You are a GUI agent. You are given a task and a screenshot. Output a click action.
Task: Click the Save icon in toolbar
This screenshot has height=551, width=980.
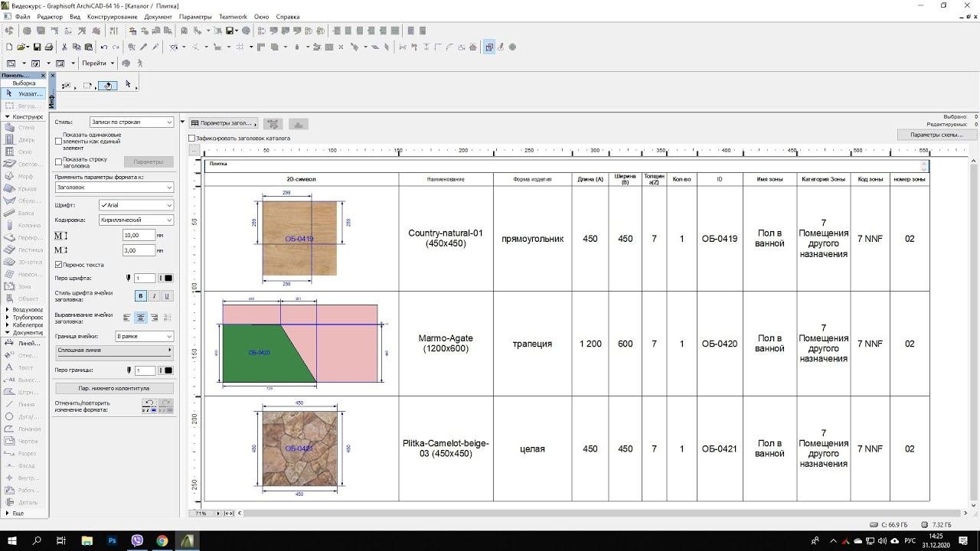tap(36, 47)
